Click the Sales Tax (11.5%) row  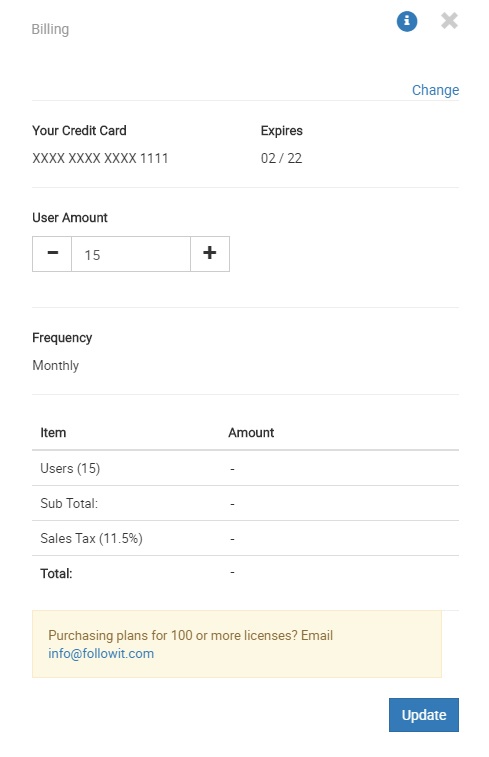[245, 538]
